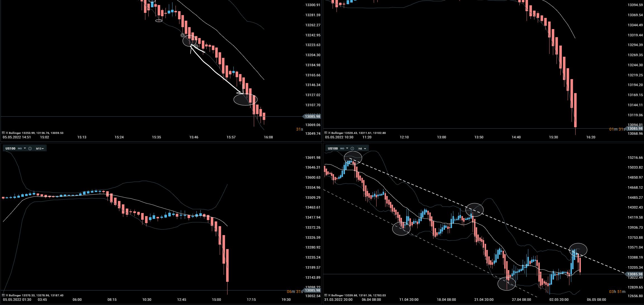644x305 pixels.
Task: Click the info icon on M15 chart
Action: tap(30, 148)
